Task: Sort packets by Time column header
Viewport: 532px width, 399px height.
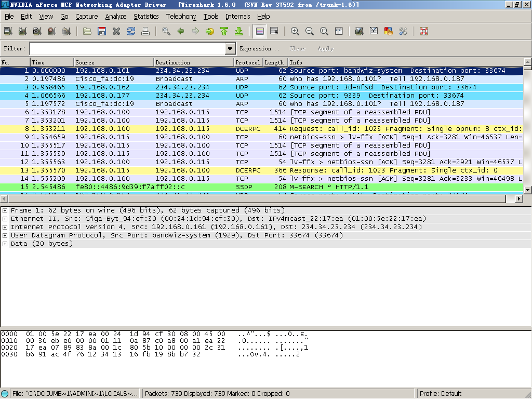Action: pyautogui.click(x=52, y=62)
